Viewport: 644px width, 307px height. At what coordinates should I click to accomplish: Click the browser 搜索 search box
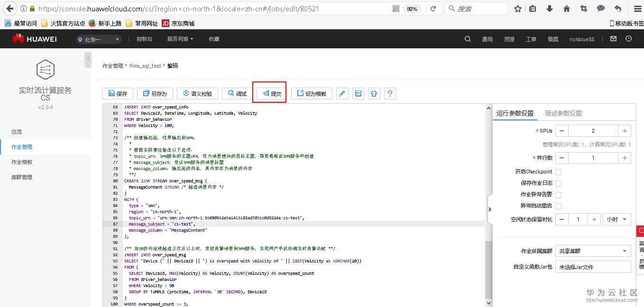[476, 9]
